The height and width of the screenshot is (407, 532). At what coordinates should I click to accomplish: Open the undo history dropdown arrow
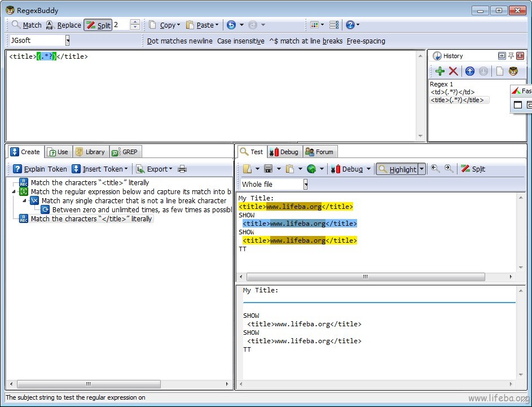tap(241, 25)
